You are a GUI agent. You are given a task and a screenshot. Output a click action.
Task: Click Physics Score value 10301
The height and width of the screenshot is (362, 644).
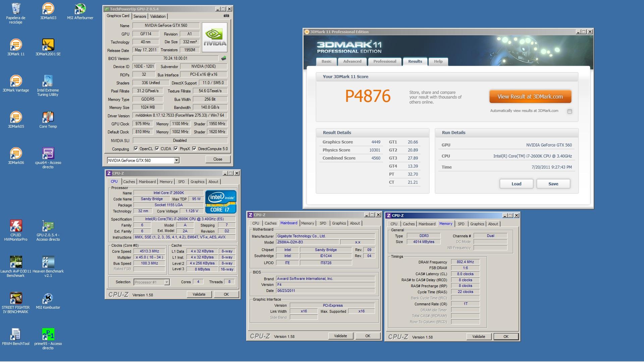tap(375, 150)
